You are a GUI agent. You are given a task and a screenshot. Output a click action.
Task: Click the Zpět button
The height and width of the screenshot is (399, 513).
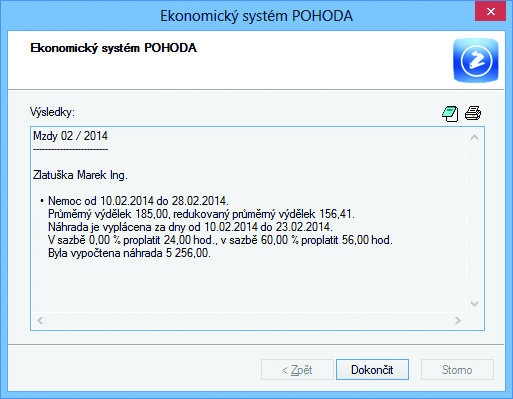(x=297, y=369)
